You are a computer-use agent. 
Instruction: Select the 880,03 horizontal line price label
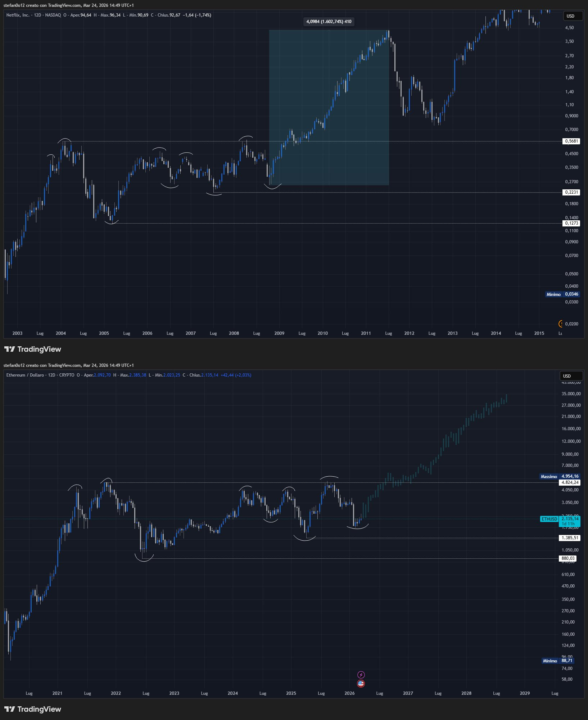568,558
